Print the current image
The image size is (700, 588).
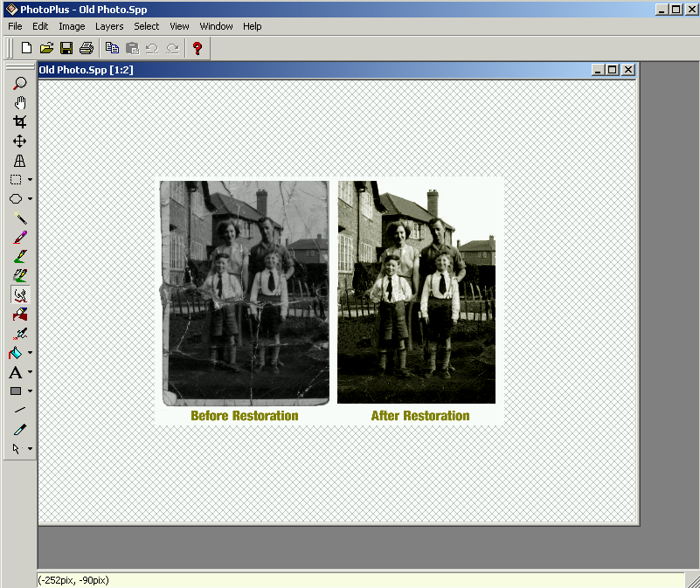click(87, 48)
